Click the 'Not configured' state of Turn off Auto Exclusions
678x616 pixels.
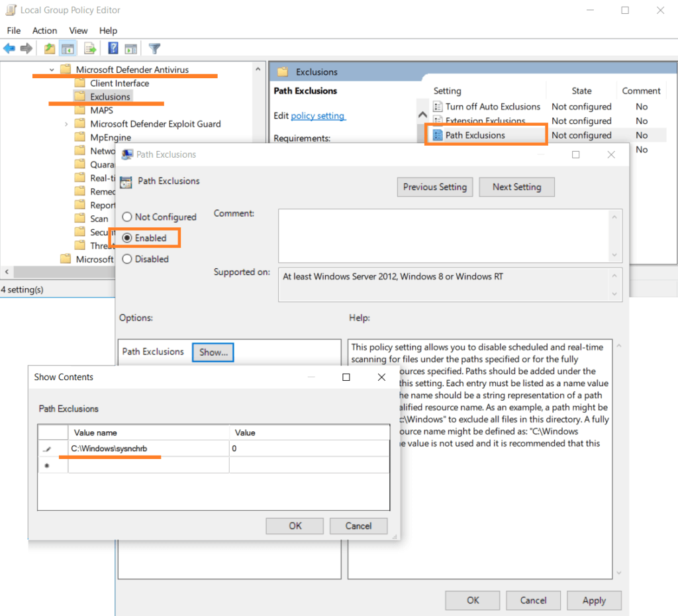[x=581, y=107]
